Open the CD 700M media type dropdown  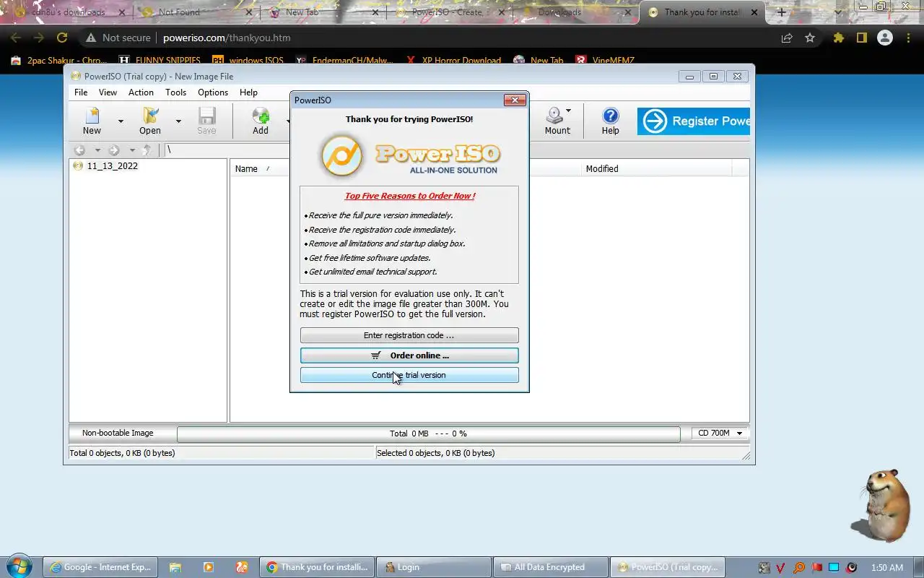point(720,433)
